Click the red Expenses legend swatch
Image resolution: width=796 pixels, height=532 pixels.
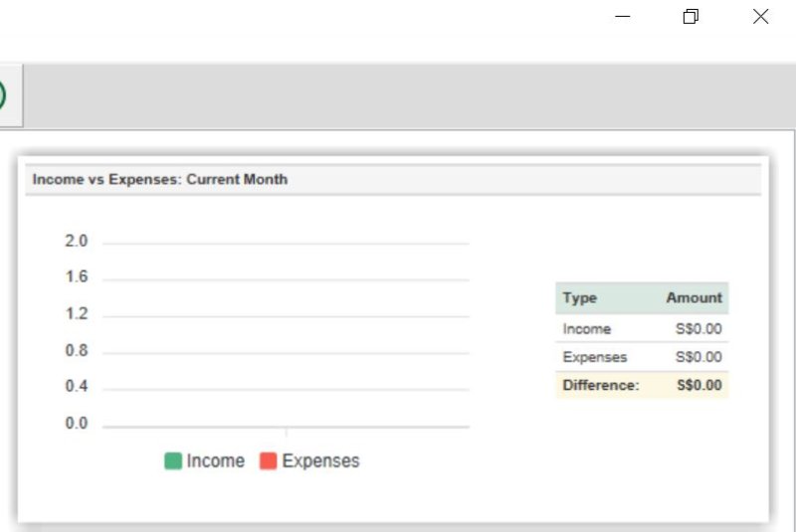click(268, 461)
